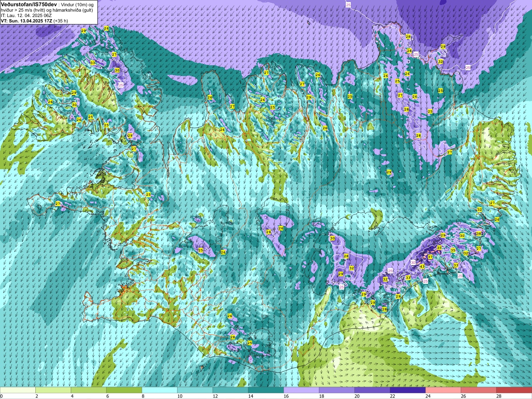This screenshot has height=399, width=532.
Task: Pick the dark teal 14–16 legend swatch
Action: click(x=266, y=390)
